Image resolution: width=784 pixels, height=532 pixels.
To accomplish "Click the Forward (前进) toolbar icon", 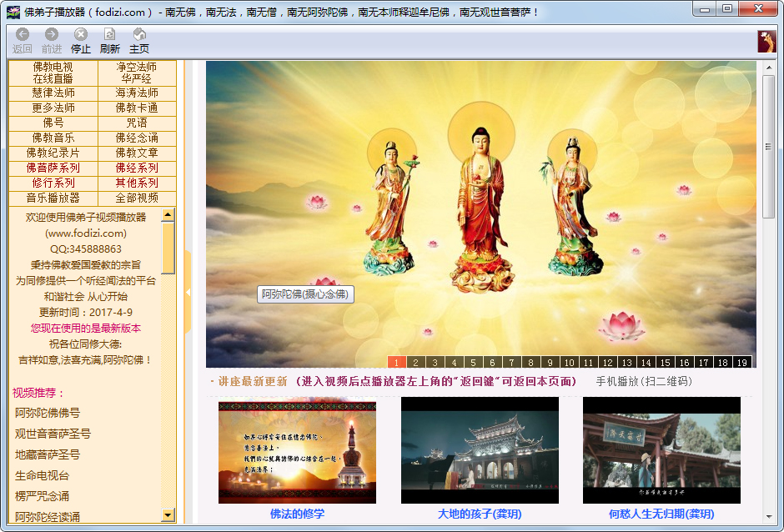I will click(x=52, y=34).
